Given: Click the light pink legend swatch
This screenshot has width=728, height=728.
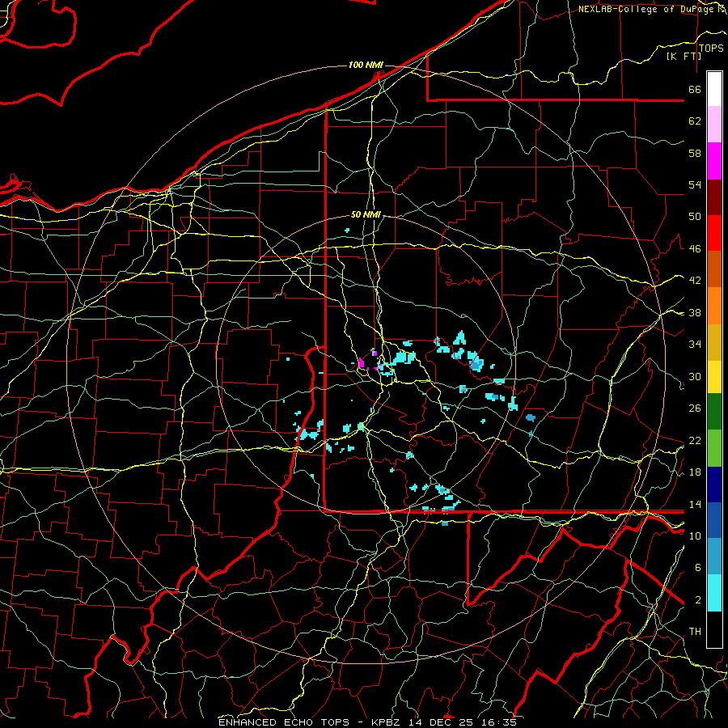Looking at the screenshot, I should click(x=714, y=125).
